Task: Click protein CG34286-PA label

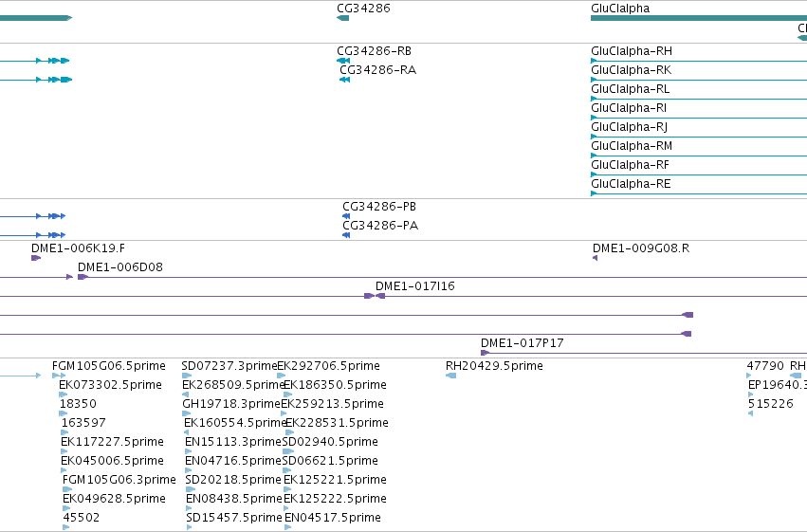Action: (380, 226)
